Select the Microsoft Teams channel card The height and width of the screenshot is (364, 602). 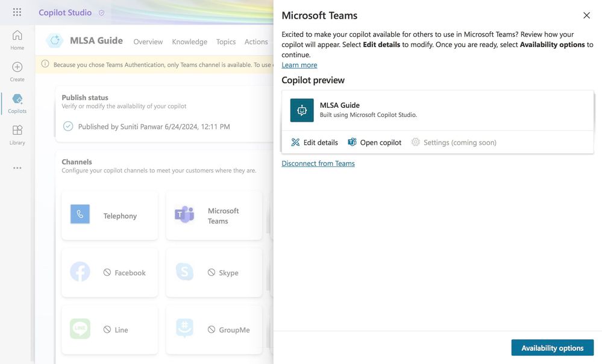tap(214, 216)
